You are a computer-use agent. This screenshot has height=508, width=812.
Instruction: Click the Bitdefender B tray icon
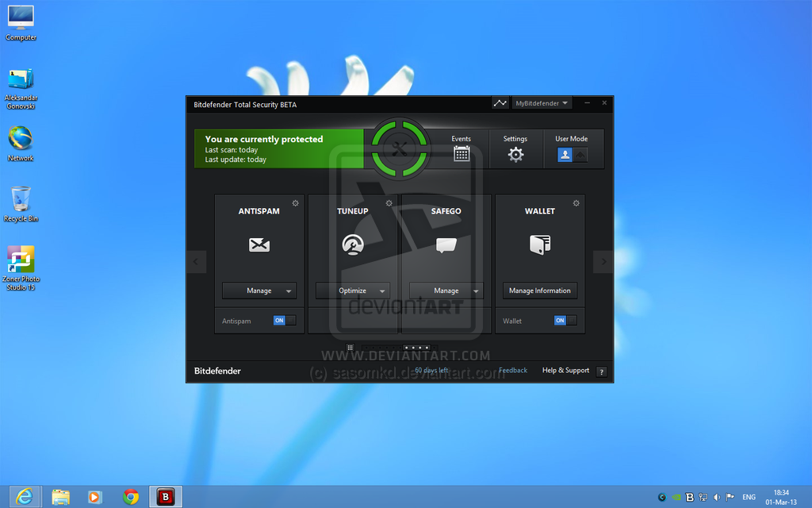(x=689, y=497)
